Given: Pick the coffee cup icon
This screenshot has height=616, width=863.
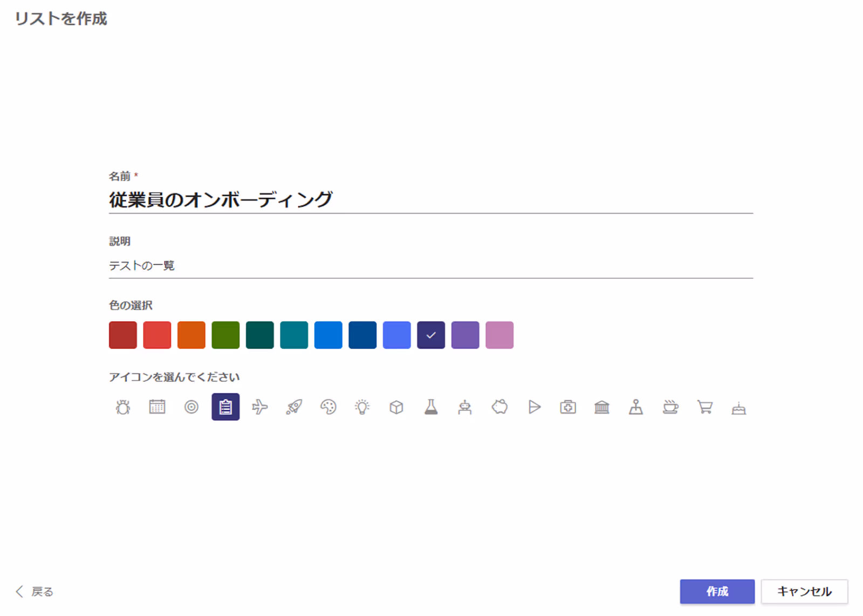Looking at the screenshot, I should click(670, 407).
